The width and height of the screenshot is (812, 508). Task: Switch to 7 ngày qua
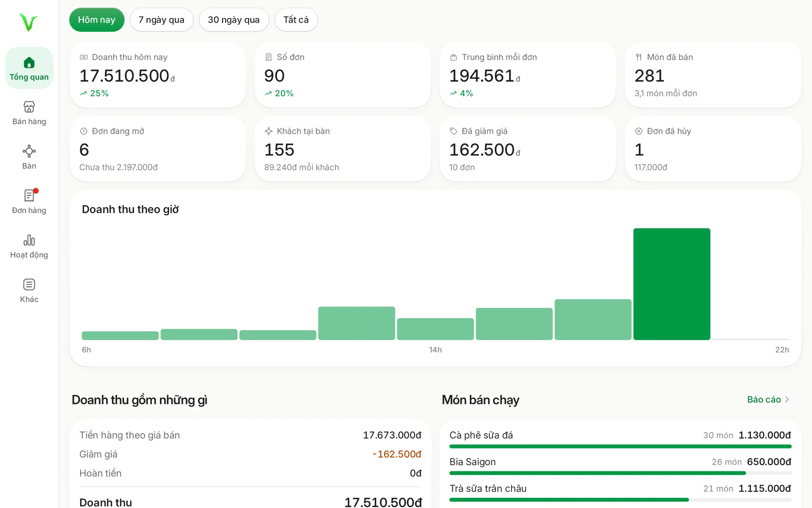click(161, 20)
